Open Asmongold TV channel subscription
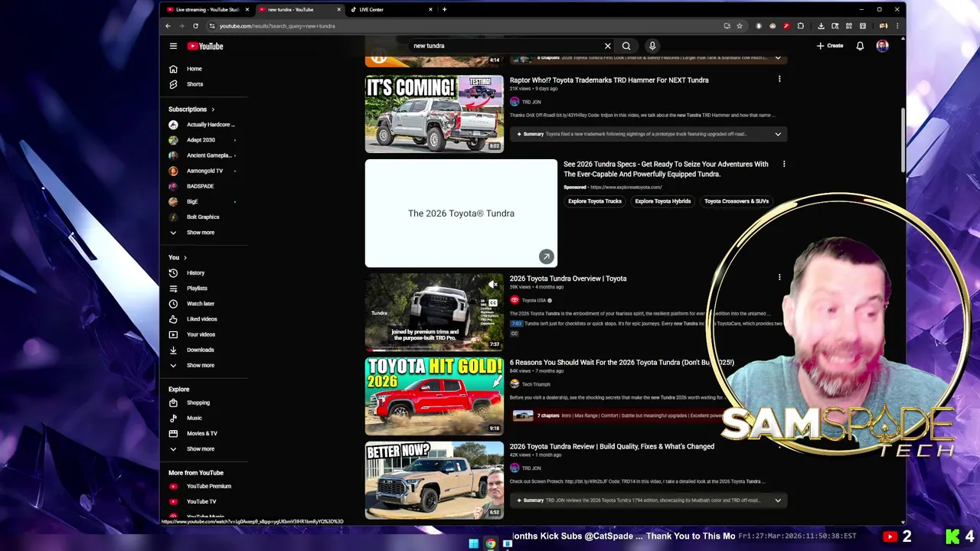The width and height of the screenshot is (980, 551). click(x=204, y=171)
